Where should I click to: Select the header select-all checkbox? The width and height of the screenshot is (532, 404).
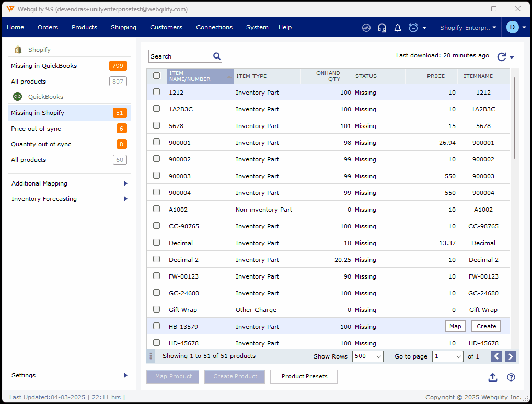pos(156,75)
